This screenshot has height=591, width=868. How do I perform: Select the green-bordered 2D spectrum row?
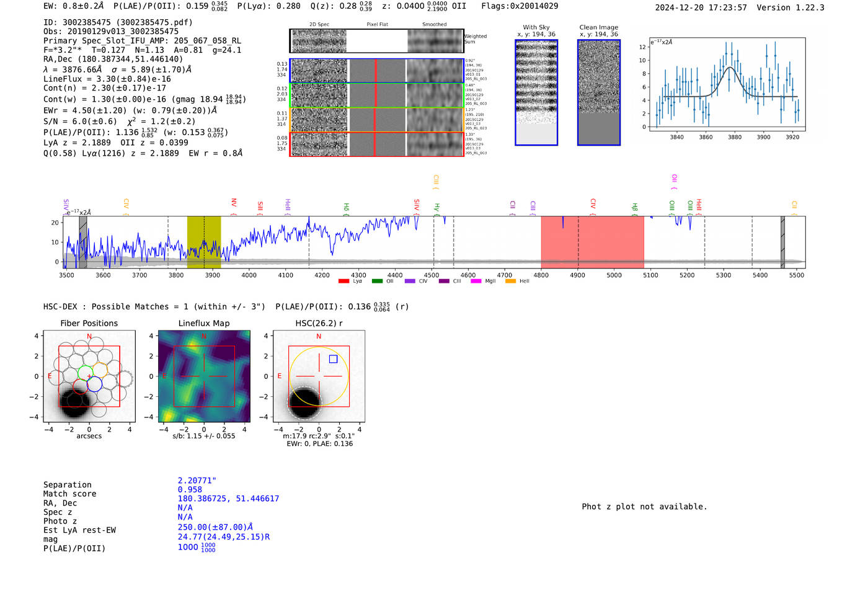[x=376, y=95]
